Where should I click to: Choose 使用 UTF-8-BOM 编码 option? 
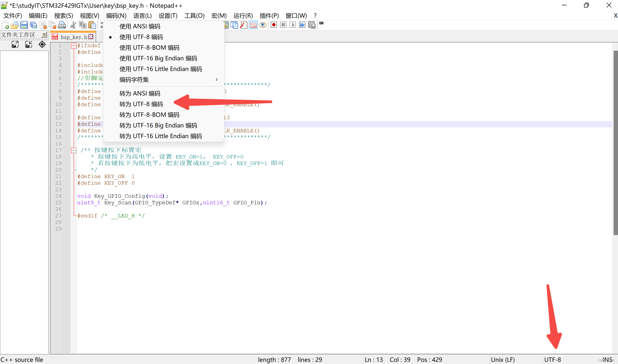163,47
